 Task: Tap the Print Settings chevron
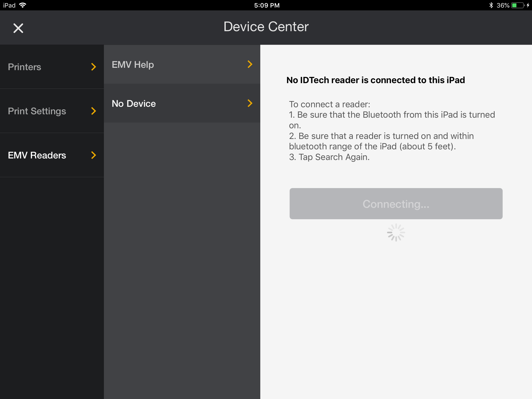(93, 111)
